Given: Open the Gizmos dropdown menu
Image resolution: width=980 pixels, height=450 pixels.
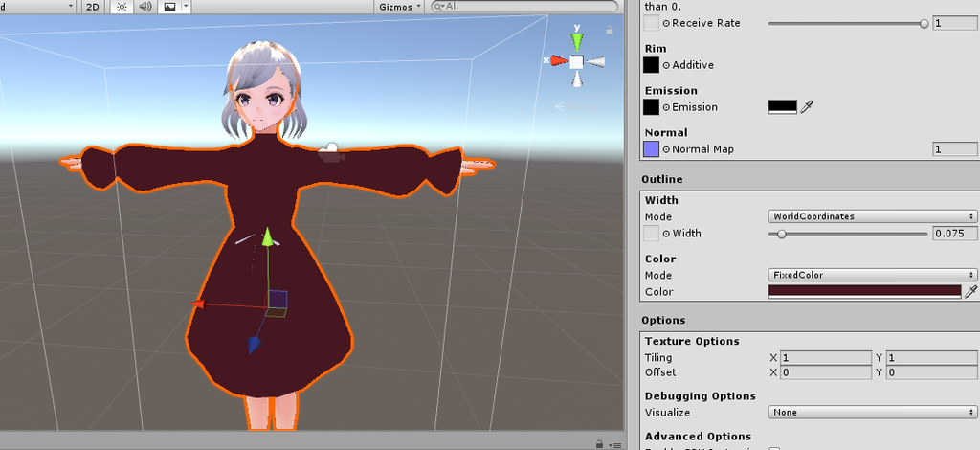Looking at the screenshot, I should (x=400, y=7).
